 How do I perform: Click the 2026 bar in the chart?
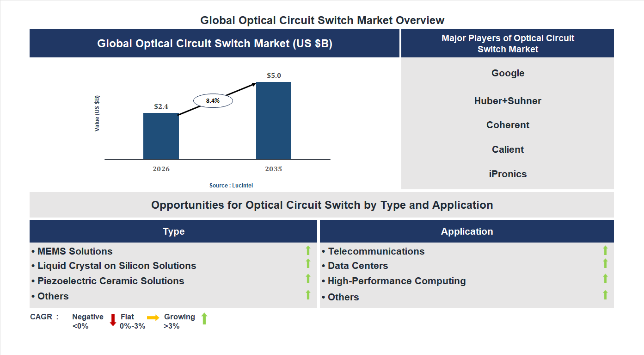coord(161,137)
